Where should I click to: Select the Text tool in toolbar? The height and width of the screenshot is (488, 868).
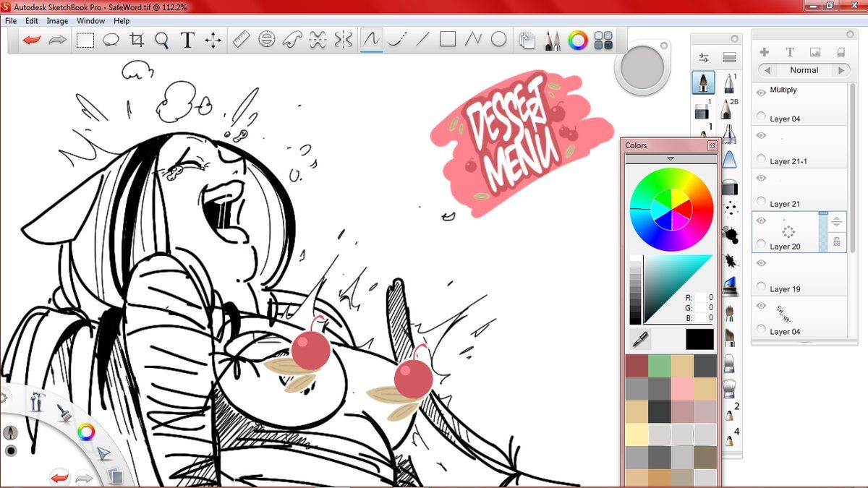click(187, 40)
